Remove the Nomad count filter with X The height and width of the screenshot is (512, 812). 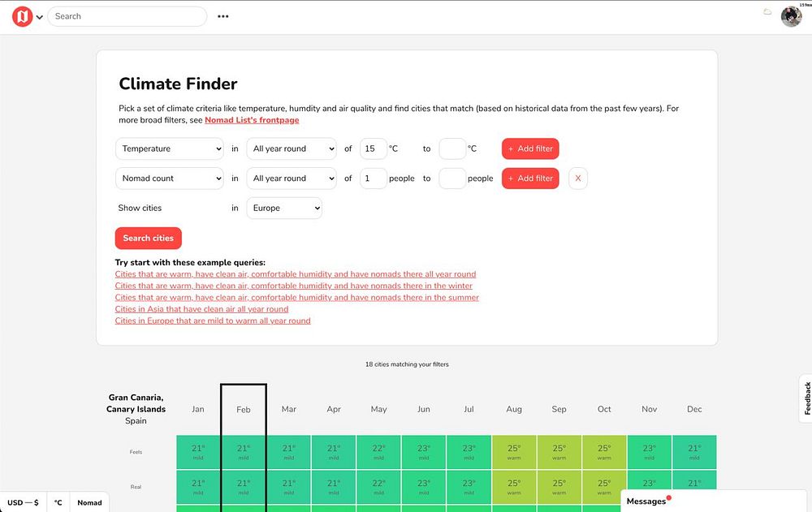(x=578, y=178)
